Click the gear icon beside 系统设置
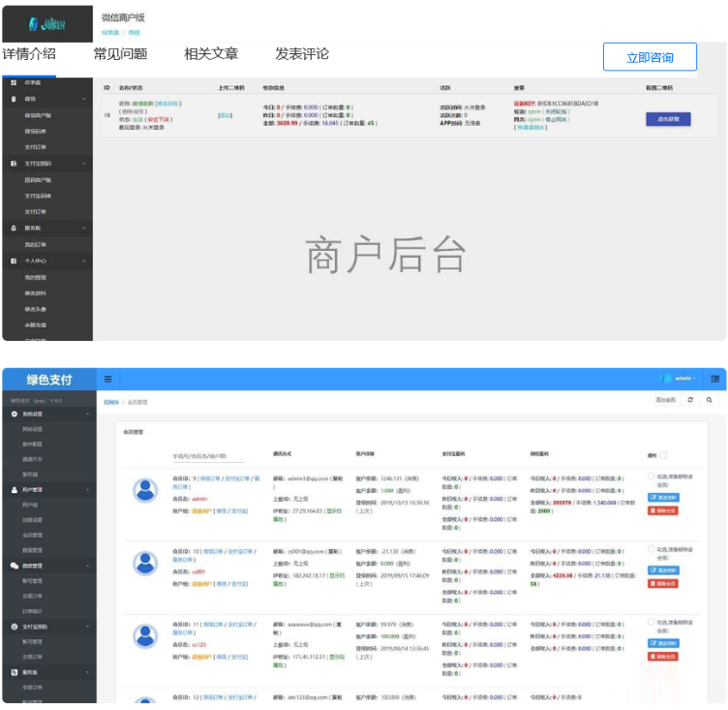The width and height of the screenshot is (728, 710). [x=14, y=414]
